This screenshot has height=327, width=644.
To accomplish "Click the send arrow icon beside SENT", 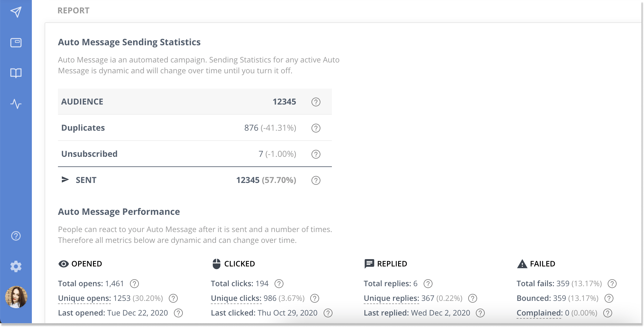I will (x=65, y=179).
